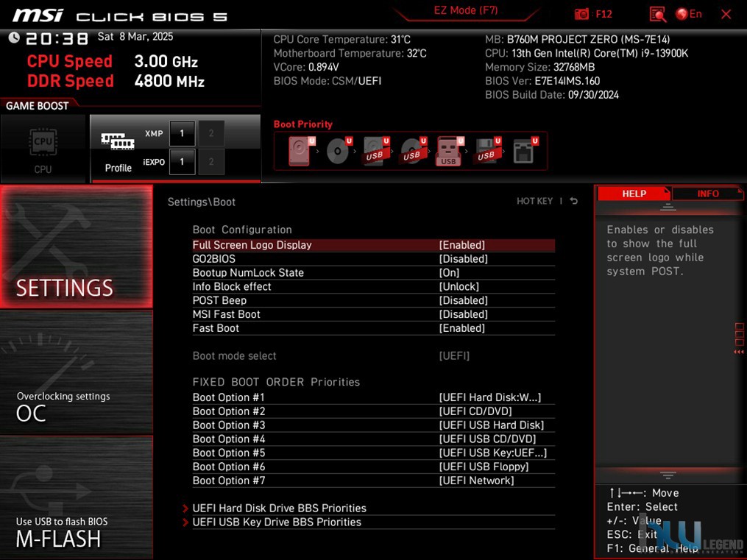Select Boot Option #7 row
747x560 pixels.
(374, 481)
